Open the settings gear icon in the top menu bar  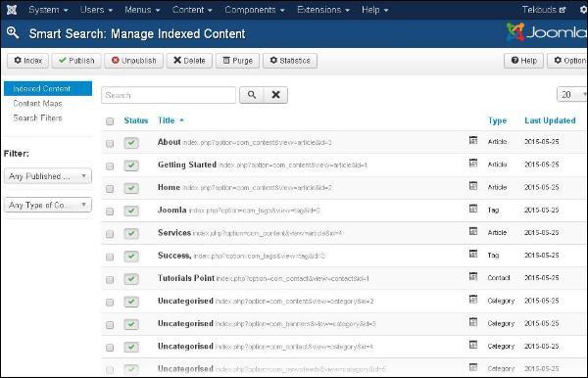(x=583, y=10)
